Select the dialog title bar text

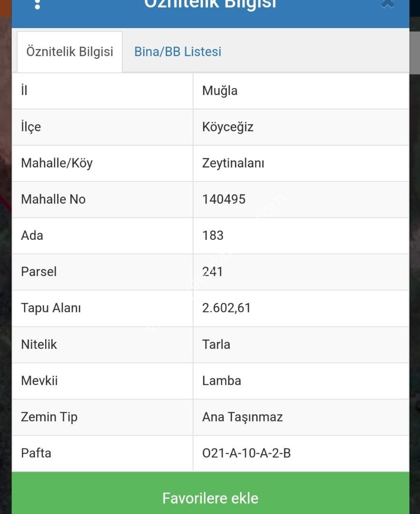coord(210,4)
